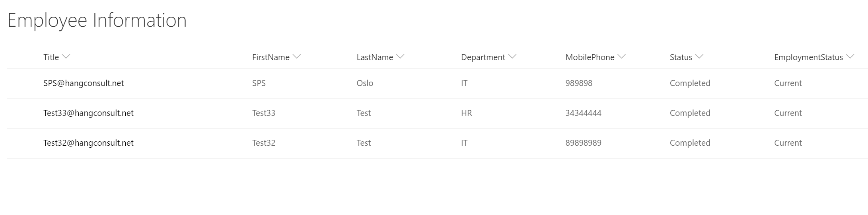The image size is (868, 215).
Task: Expand the Department column filter chevron
Action: tap(512, 57)
